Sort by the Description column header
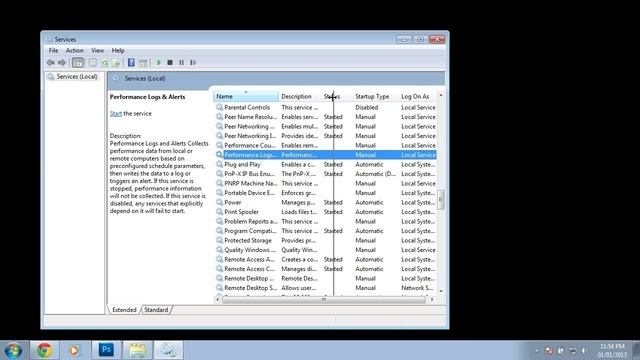This screenshot has width=640, height=360. [x=300, y=96]
